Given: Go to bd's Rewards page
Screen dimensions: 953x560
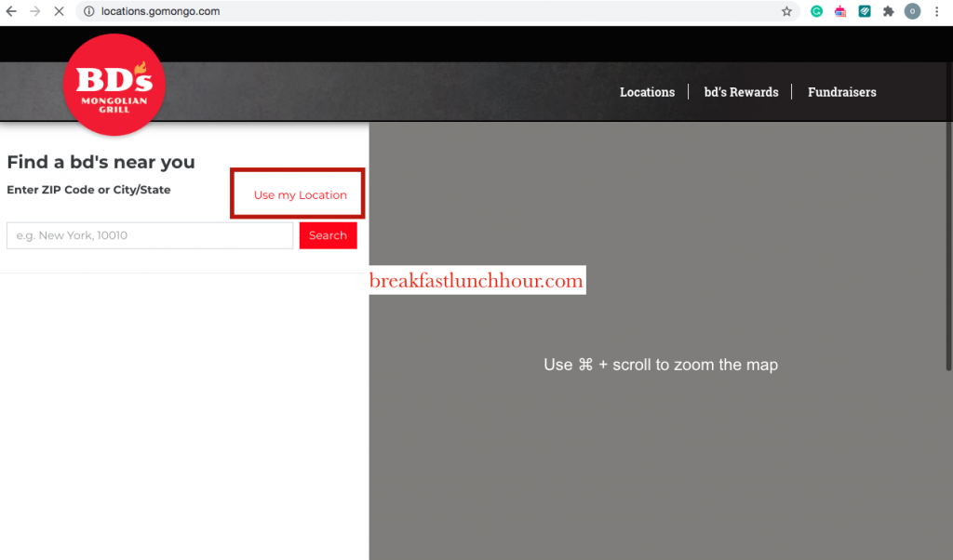Looking at the screenshot, I should coord(741,92).
